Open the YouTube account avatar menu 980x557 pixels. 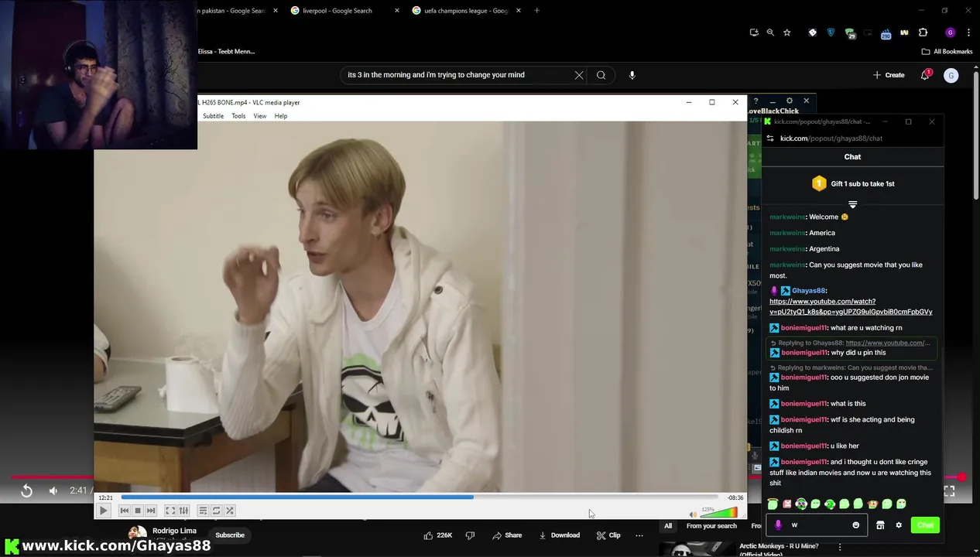pos(951,75)
